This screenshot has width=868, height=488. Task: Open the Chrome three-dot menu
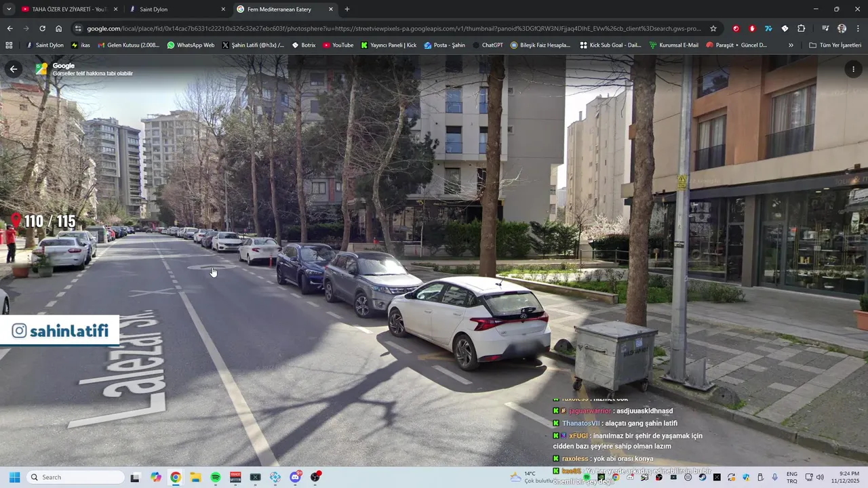(x=858, y=28)
